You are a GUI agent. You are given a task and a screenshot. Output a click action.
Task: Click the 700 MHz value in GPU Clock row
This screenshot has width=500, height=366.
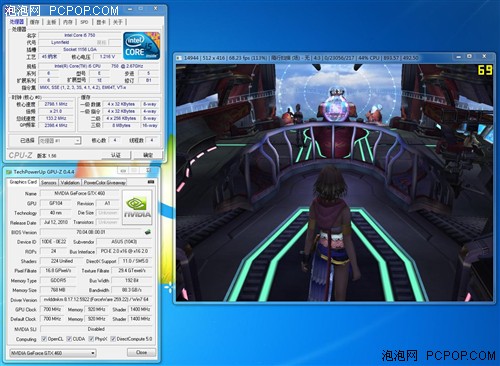pyautogui.click(x=52, y=309)
